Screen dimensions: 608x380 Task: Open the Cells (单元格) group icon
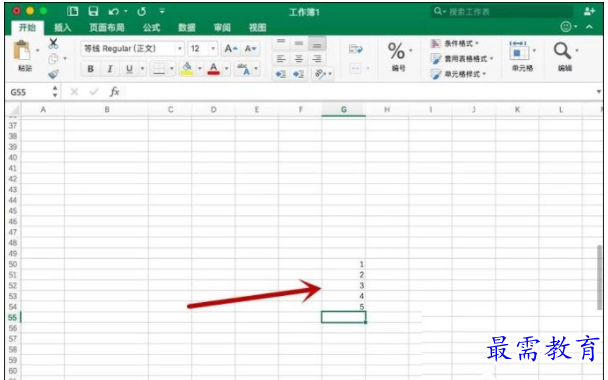[x=519, y=51]
